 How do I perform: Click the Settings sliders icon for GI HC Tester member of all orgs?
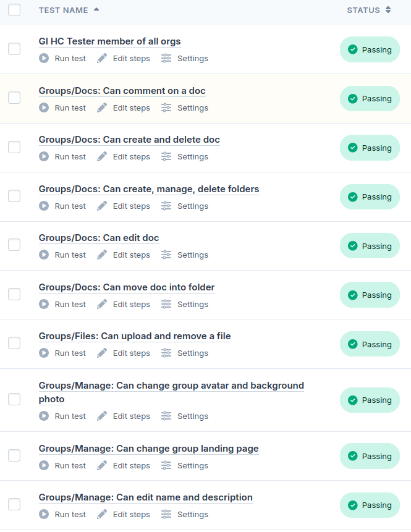tap(166, 58)
